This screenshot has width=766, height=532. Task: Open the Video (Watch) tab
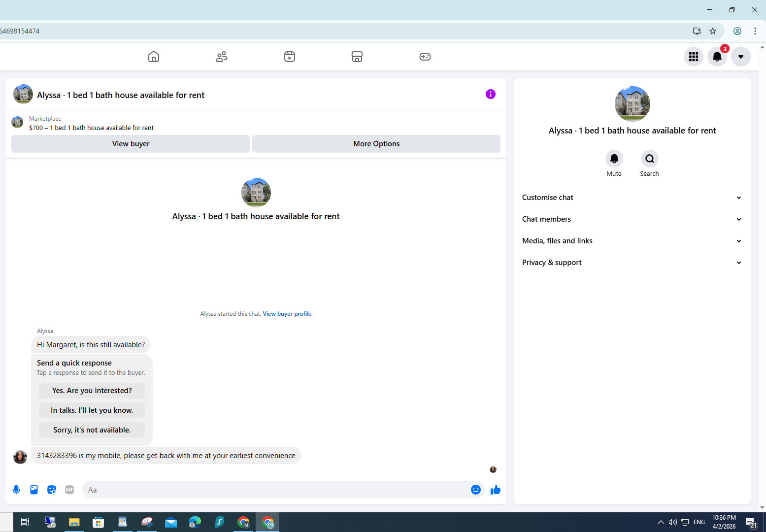tap(290, 57)
